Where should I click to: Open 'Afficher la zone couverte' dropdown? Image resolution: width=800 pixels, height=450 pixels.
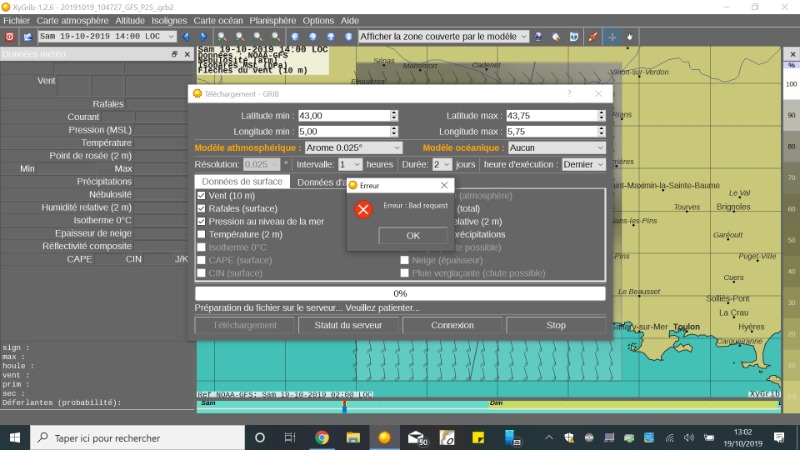pos(443,36)
